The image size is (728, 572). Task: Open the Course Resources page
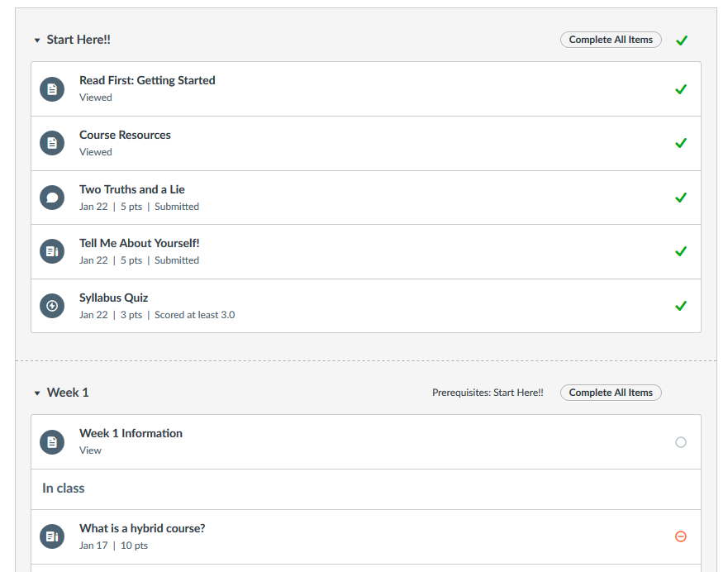point(125,135)
